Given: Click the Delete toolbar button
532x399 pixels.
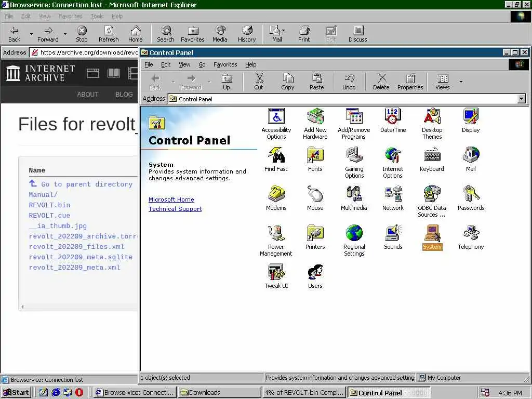Looking at the screenshot, I should pos(381,82).
